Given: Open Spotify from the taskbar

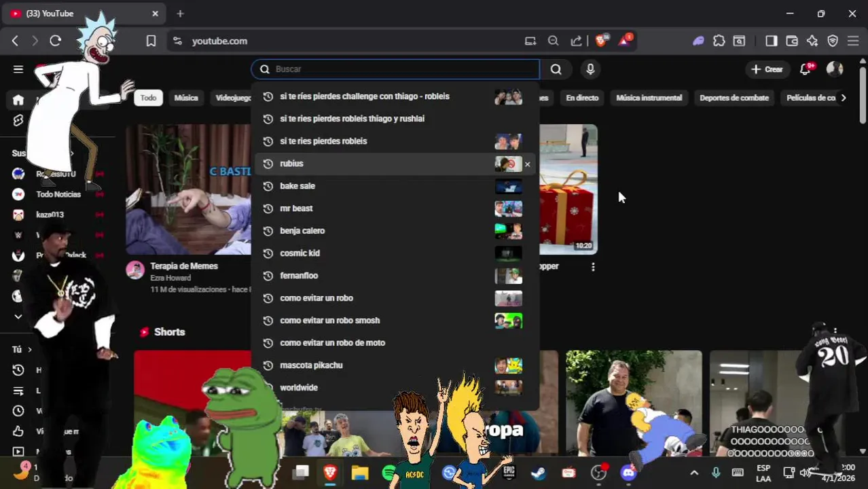Looking at the screenshot, I should pos(389,473).
